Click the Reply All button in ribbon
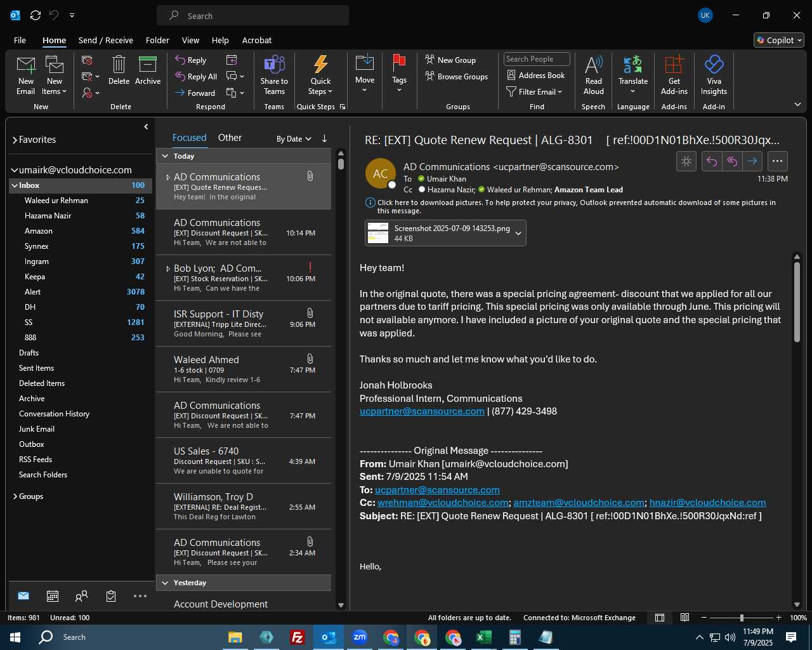 [x=197, y=77]
